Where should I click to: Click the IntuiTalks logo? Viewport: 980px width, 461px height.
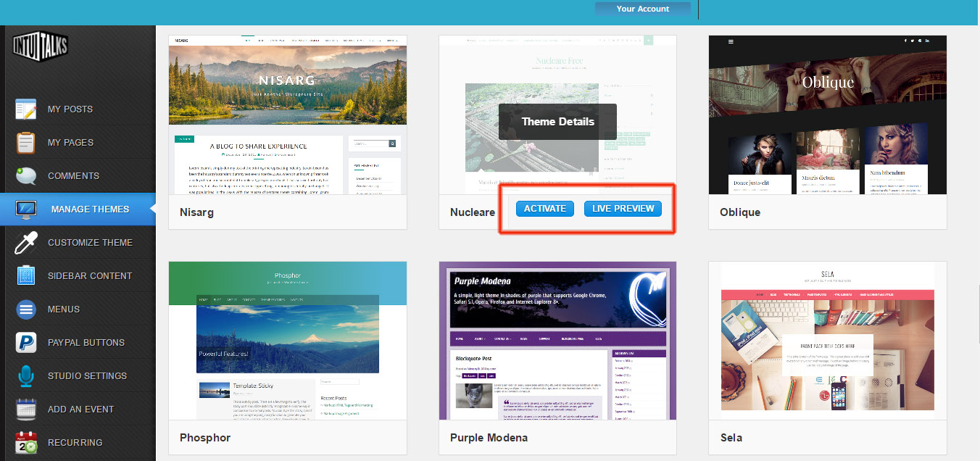coord(41,48)
